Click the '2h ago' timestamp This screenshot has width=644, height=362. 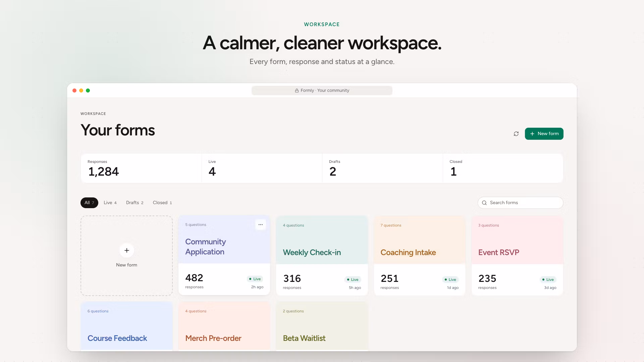point(257,287)
